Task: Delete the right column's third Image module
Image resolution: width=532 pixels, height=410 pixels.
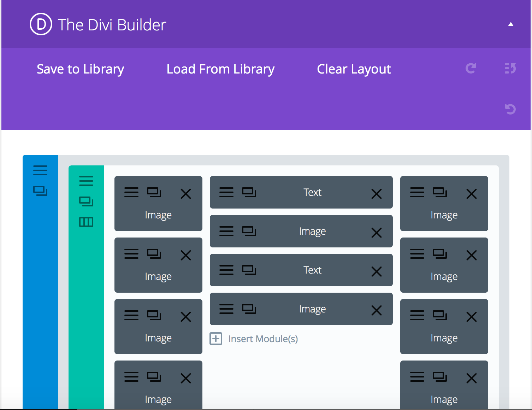Action: tap(472, 317)
